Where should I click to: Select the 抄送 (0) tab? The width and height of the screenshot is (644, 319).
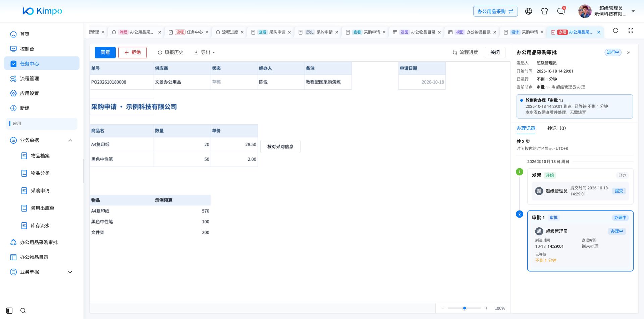tap(557, 128)
